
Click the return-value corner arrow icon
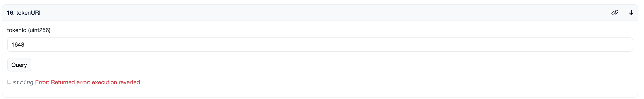[x=9, y=82]
